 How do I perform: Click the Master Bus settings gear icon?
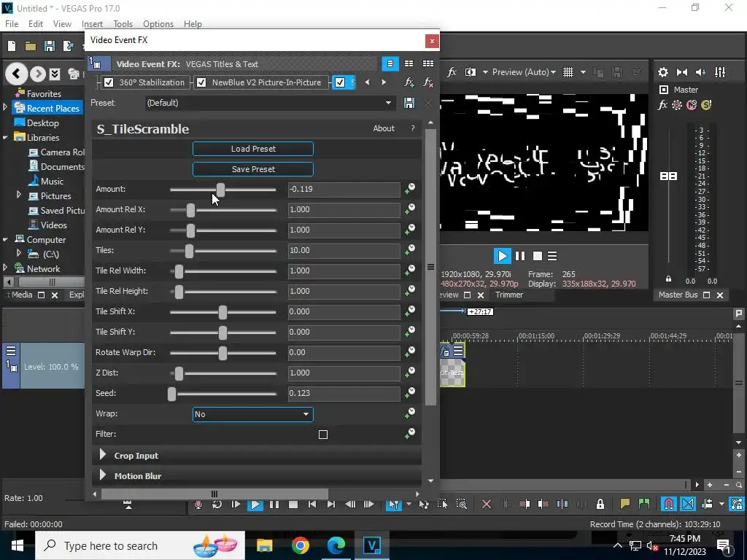[x=662, y=72]
